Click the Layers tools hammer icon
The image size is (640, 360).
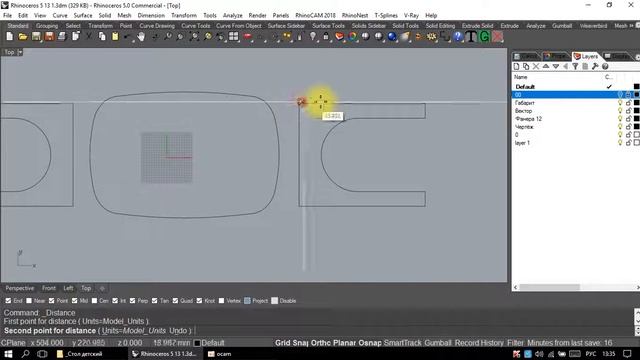(x=595, y=66)
